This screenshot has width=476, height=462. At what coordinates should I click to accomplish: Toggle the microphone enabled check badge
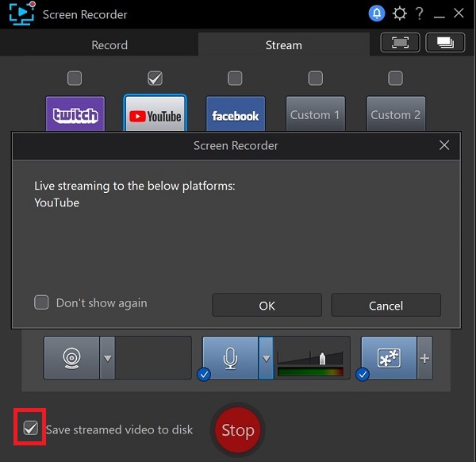point(204,374)
